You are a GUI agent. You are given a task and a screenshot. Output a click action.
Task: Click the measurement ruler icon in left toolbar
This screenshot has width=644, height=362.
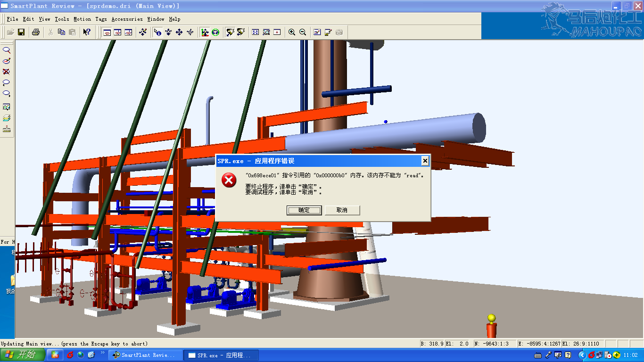coord(7,129)
